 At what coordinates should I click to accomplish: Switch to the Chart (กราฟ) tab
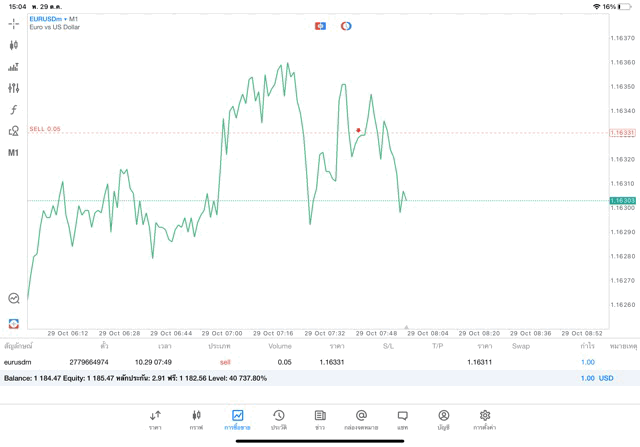196,419
